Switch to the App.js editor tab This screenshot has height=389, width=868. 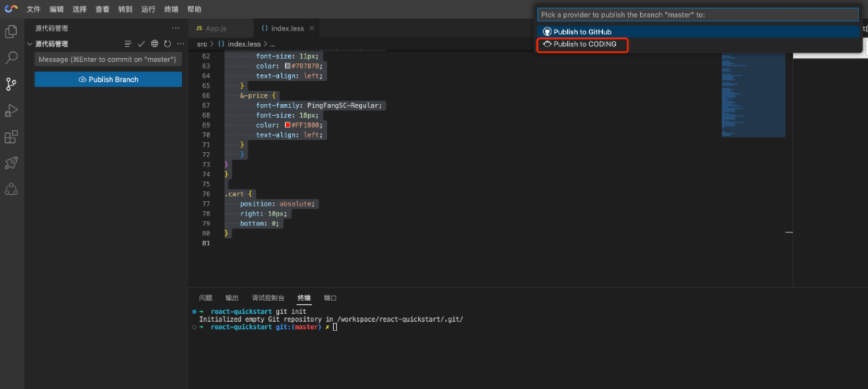tap(215, 28)
